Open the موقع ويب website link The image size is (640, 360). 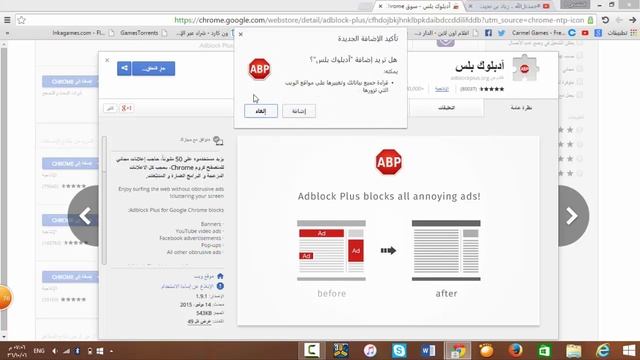coord(204,276)
